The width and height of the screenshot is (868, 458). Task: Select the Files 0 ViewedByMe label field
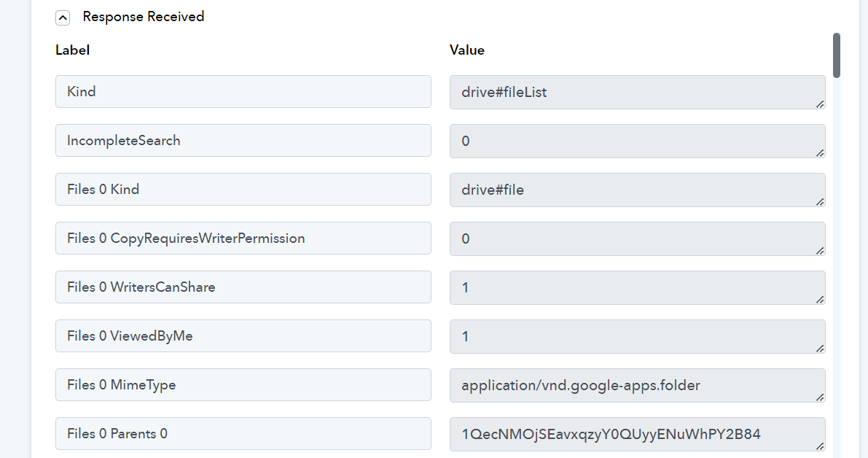243,335
